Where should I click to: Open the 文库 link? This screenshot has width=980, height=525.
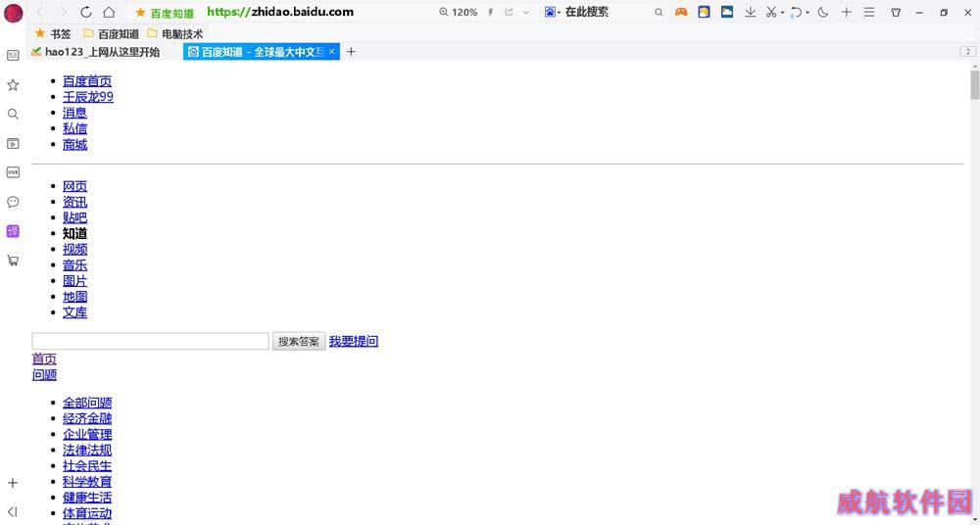[75, 312]
